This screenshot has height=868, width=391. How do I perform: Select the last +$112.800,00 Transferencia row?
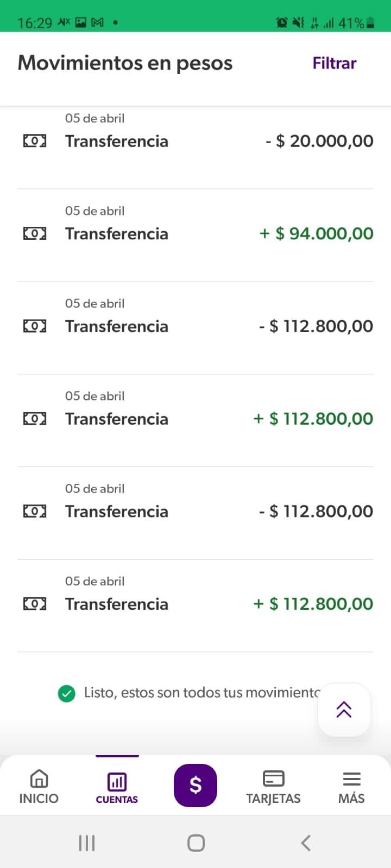pyautogui.click(x=195, y=604)
